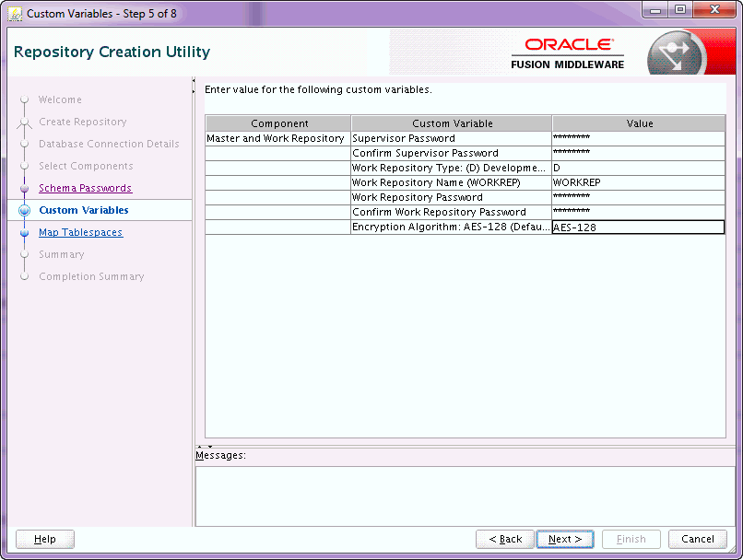Collapse messages pane using splitter arrows
The width and height of the screenshot is (743, 560).
(x=210, y=447)
